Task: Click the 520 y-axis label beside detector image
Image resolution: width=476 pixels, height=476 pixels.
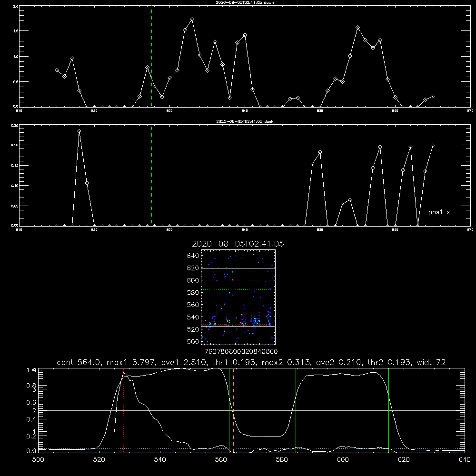Action: point(193,329)
